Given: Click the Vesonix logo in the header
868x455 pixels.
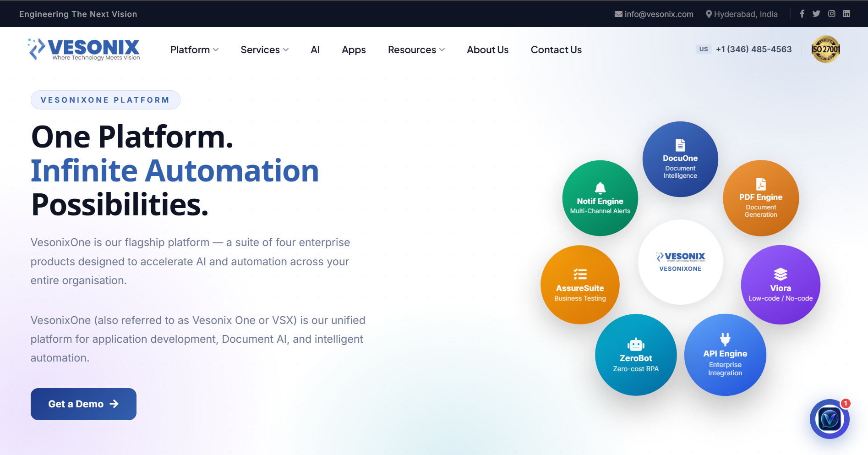Looking at the screenshot, I should click(84, 49).
